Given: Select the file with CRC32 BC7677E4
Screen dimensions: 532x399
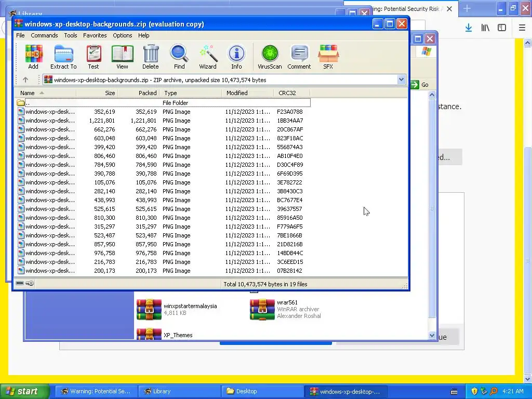Looking at the screenshot, I should (x=163, y=200).
